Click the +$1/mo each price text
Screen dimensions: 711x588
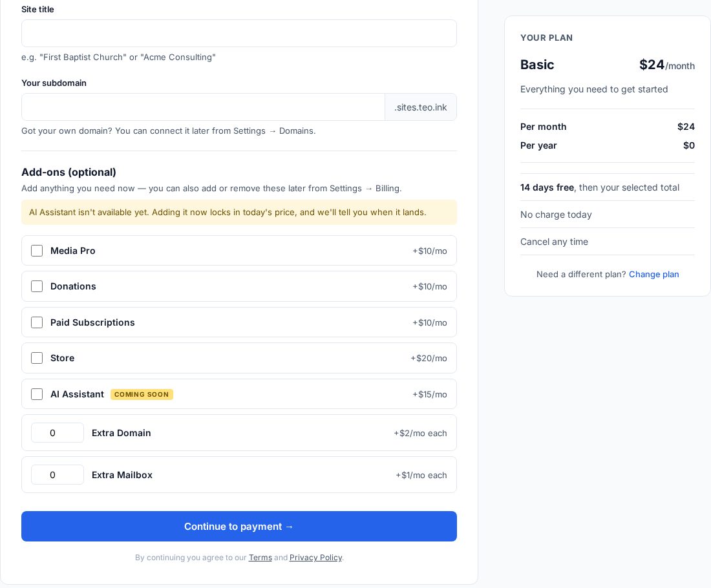point(421,475)
